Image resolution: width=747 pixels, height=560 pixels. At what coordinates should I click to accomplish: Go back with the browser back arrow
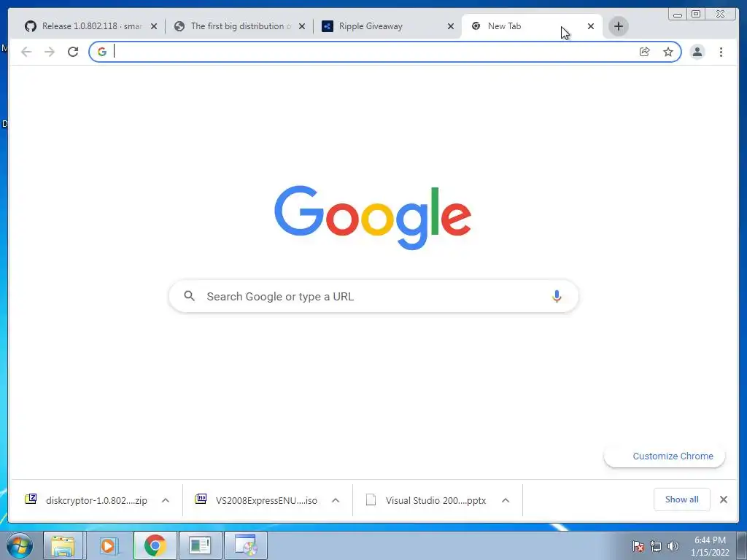[26, 52]
